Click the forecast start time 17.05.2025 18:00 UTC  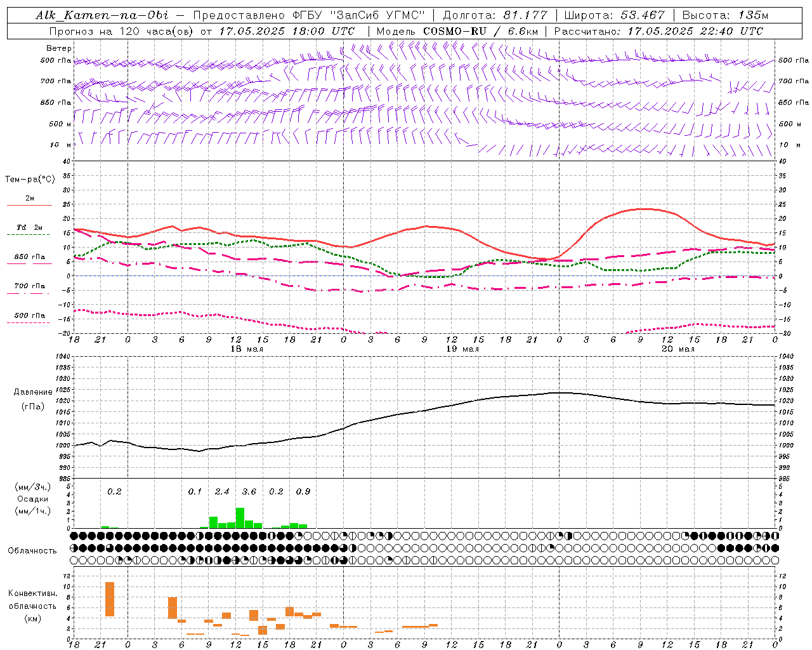point(287,31)
